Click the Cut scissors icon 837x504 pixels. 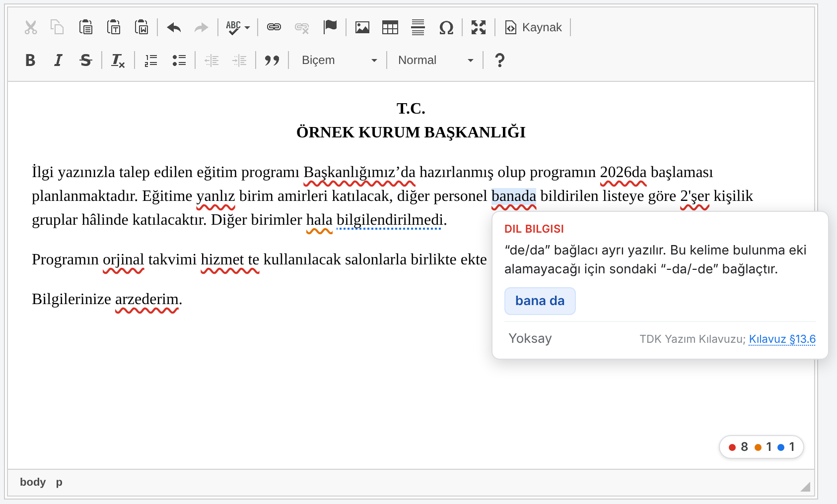click(x=31, y=27)
